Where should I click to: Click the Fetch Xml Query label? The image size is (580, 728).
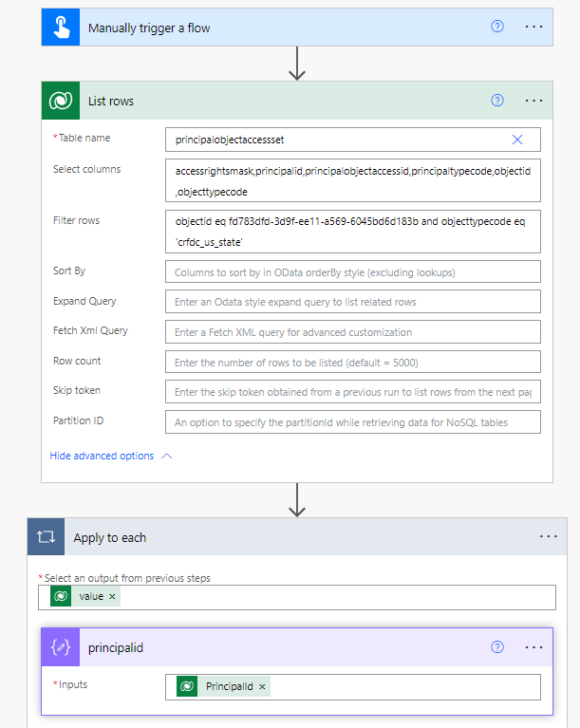click(x=90, y=330)
